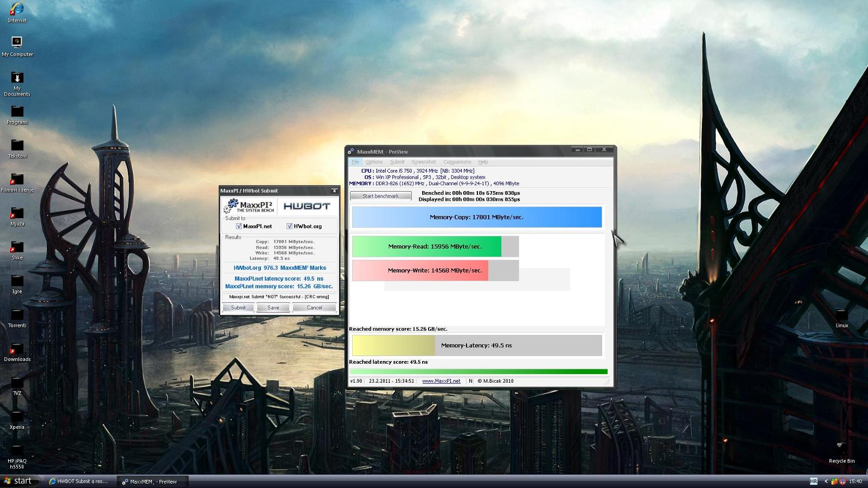Open the Help menu in MaxxMEM

tap(483, 162)
